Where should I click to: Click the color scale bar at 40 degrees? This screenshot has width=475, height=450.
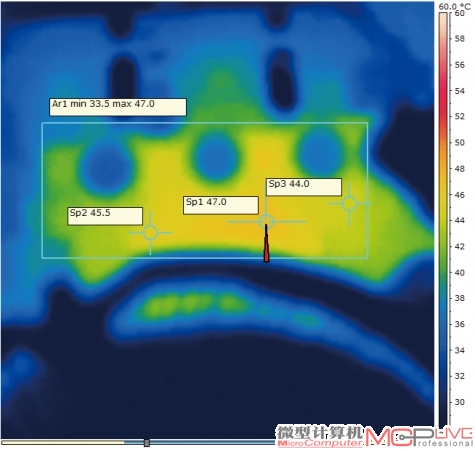pyautogui.click(x=443, y=273)
